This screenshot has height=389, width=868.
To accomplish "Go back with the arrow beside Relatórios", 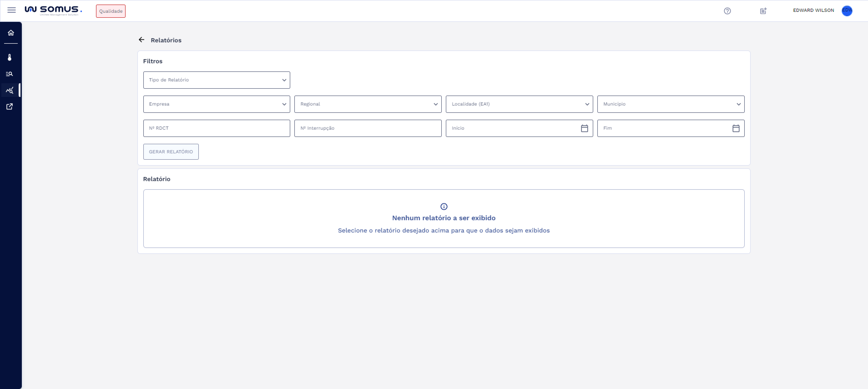I will click(x=141, y=40).
